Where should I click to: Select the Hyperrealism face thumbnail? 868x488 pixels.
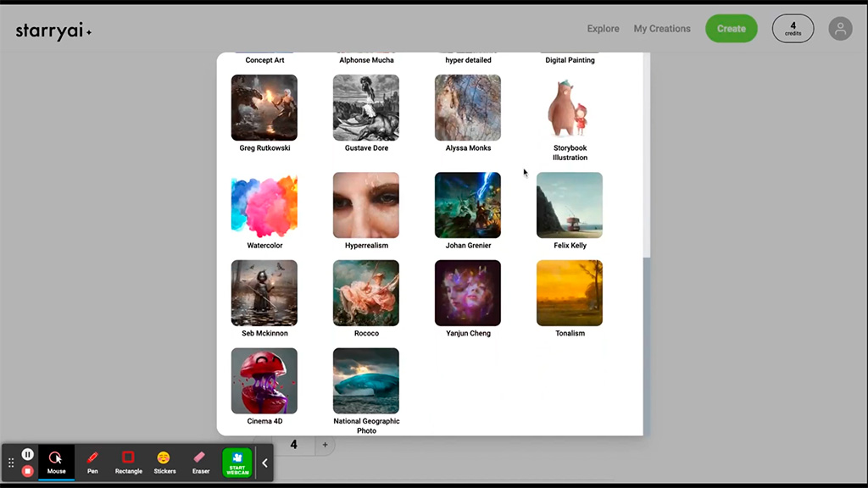(x=366, y=205)
